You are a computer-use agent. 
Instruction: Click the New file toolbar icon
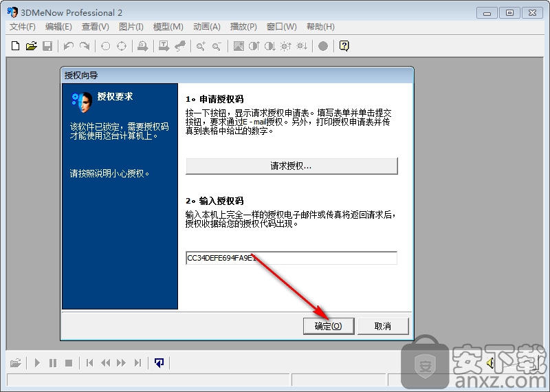15,46
